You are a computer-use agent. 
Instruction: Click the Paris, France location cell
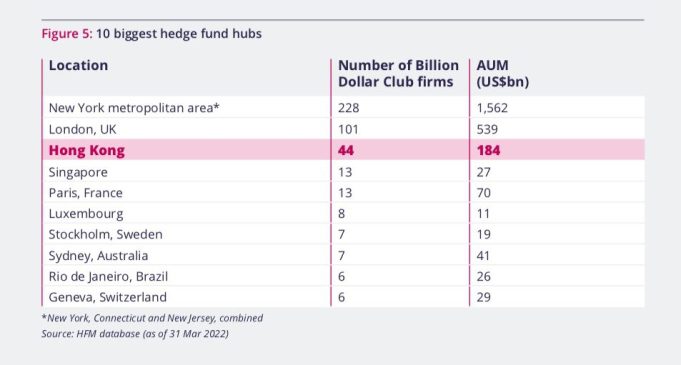[x=86, y=192]
